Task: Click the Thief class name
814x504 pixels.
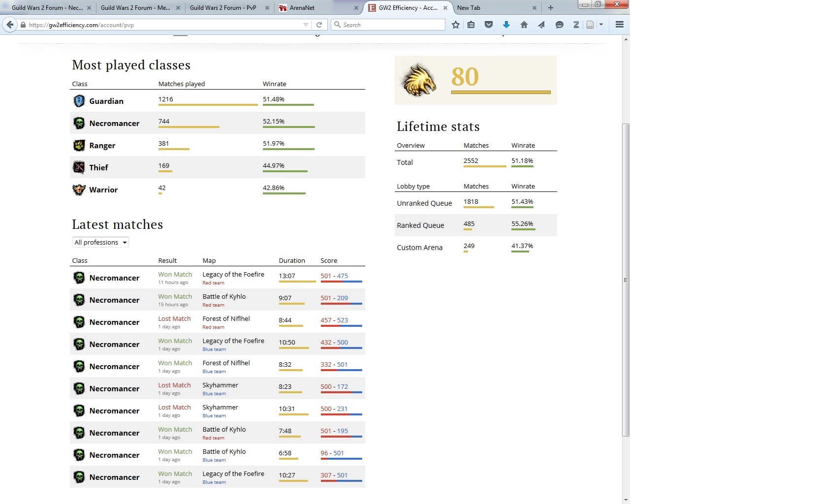Action: (x=98, y=167)
